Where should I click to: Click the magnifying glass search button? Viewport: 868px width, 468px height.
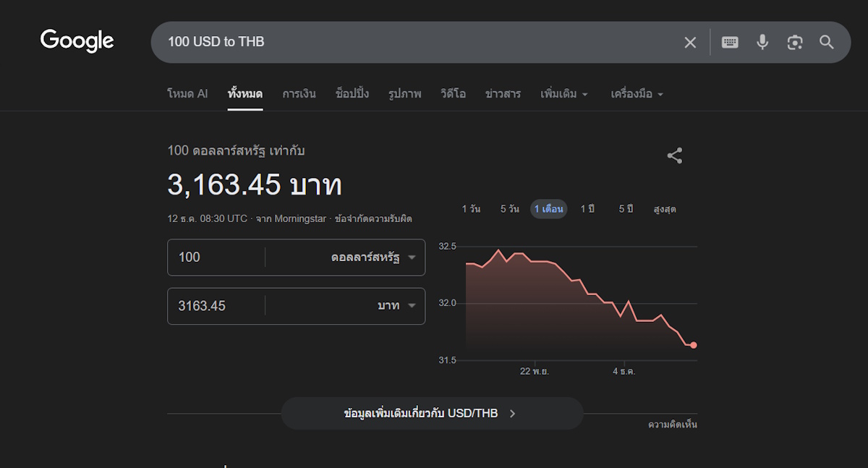coord(827,43)
